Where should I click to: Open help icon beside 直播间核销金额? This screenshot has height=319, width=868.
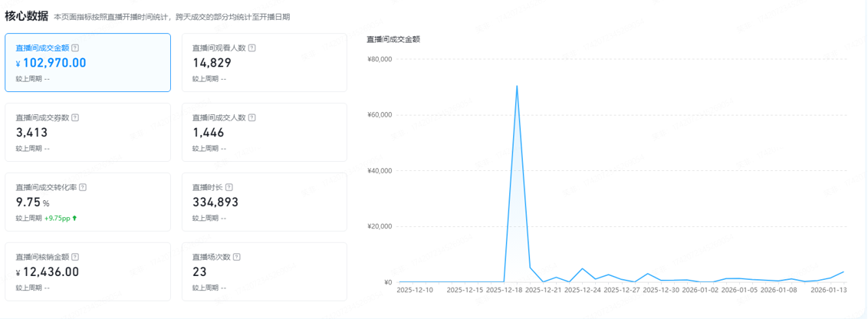(74, 257)
